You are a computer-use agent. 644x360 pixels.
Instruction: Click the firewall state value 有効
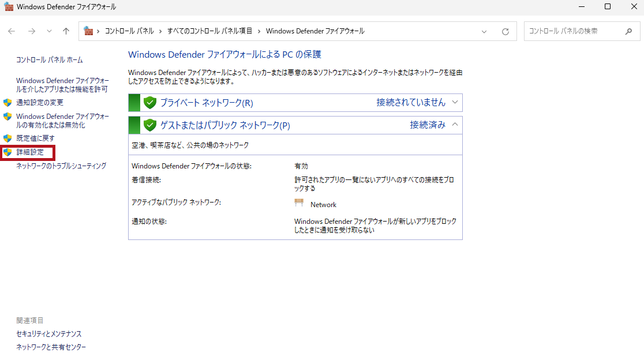point(301,166)
